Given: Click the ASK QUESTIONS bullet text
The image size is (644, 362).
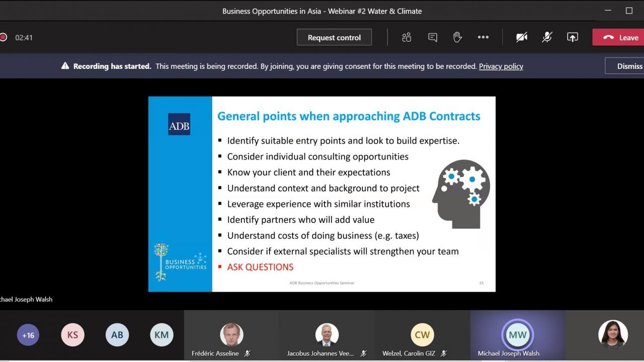Looking at the screenshot, I should point(260,267).
